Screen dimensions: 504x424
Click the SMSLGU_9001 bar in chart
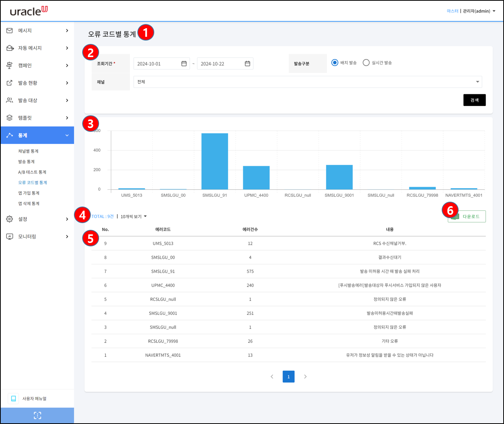tap(339, 177)
